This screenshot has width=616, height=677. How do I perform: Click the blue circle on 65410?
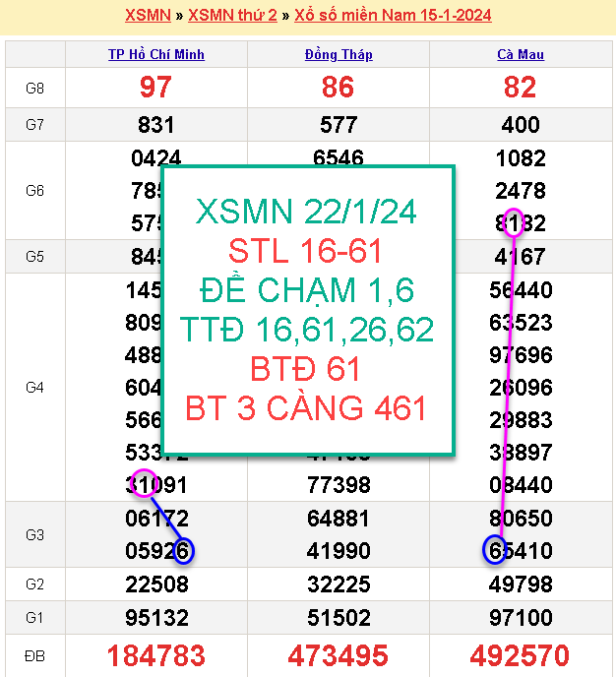pyautogui.click(x=497, y=550)
